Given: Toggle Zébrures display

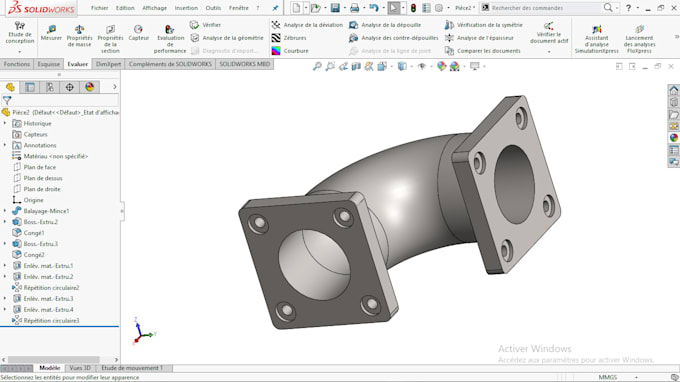Looking at the screenshot, I should pyautogui.click(x=289, y=38).
